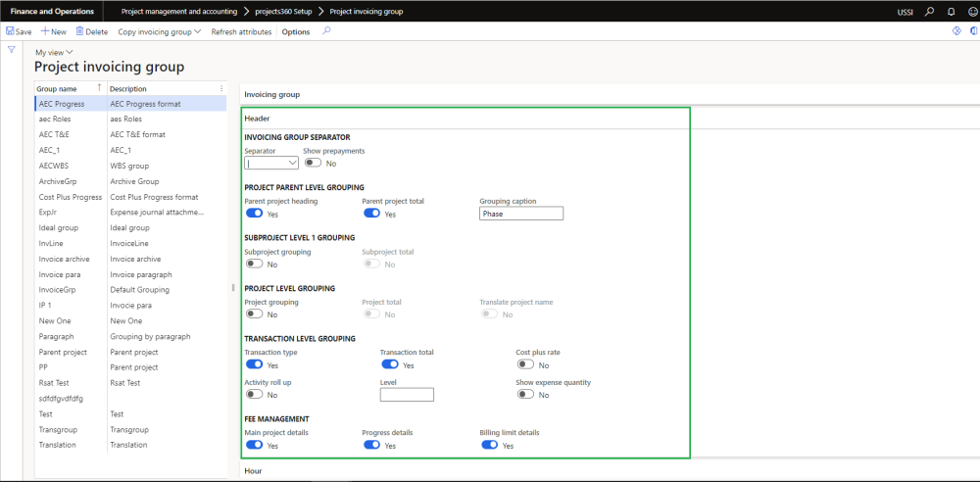Open notifications bell icon
This screenshot has width=980, height=482.
coord(952,11)
